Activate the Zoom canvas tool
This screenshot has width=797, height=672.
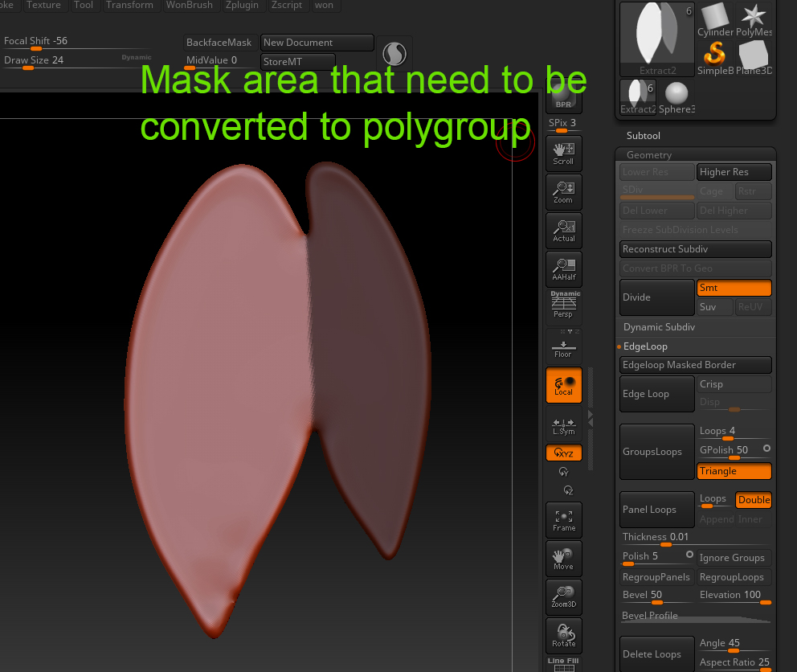(563, 191)
